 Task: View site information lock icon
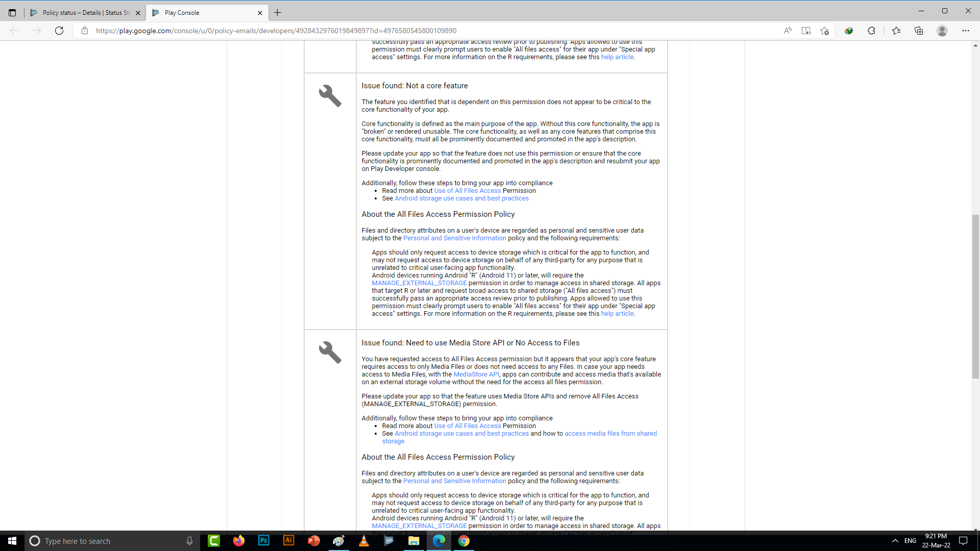[x=85, y=31]
